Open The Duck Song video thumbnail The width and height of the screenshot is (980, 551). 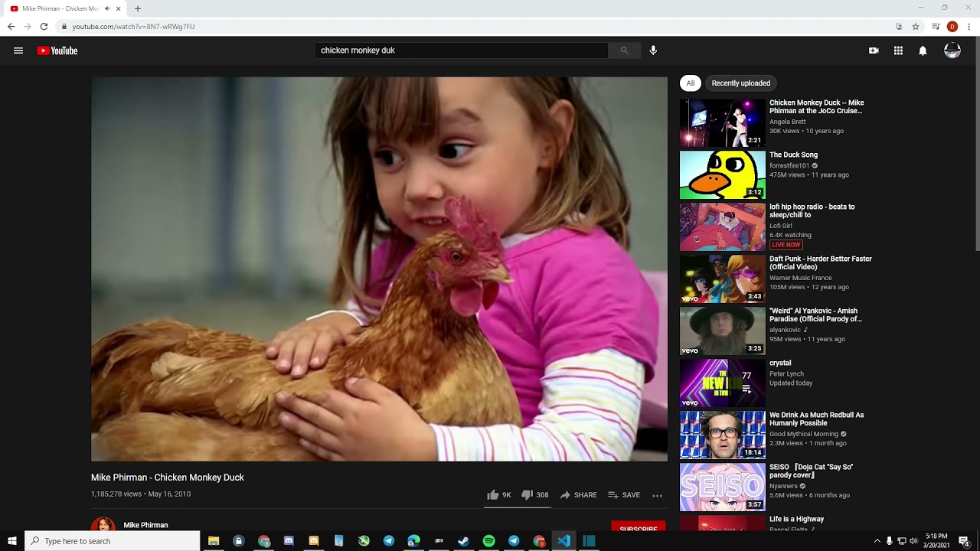pos(723,174)
